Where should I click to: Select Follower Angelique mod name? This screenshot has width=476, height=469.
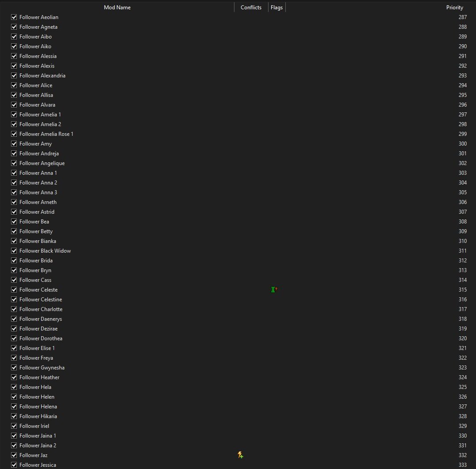[42, 163]
